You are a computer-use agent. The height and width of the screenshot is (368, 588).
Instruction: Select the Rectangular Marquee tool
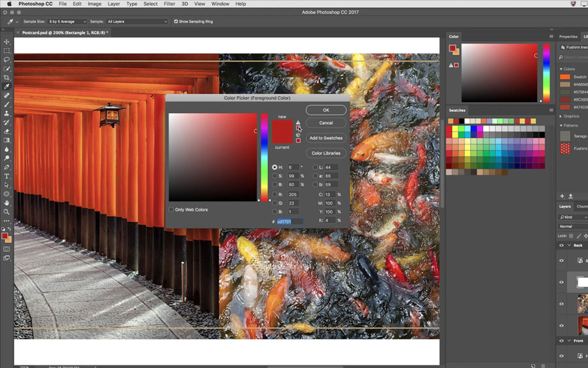7,50
